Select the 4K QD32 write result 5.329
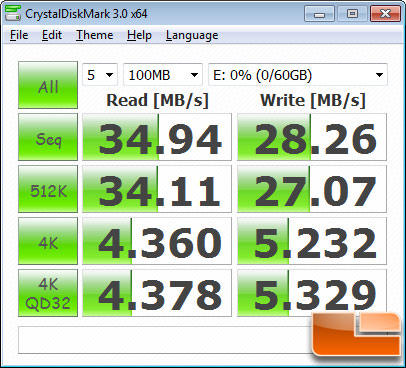Image resolution: width=406 pixels, height=368 pixels. click(312, 293)
